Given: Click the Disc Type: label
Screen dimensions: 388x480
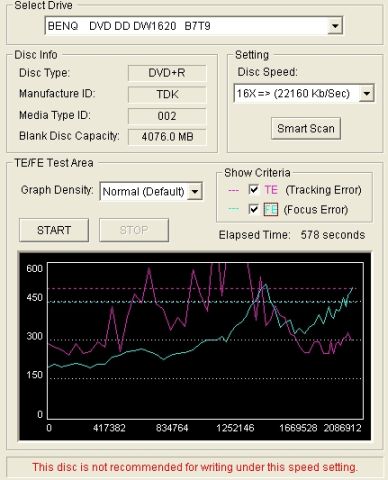Looking at the screenshot, I should coord(44,73).
